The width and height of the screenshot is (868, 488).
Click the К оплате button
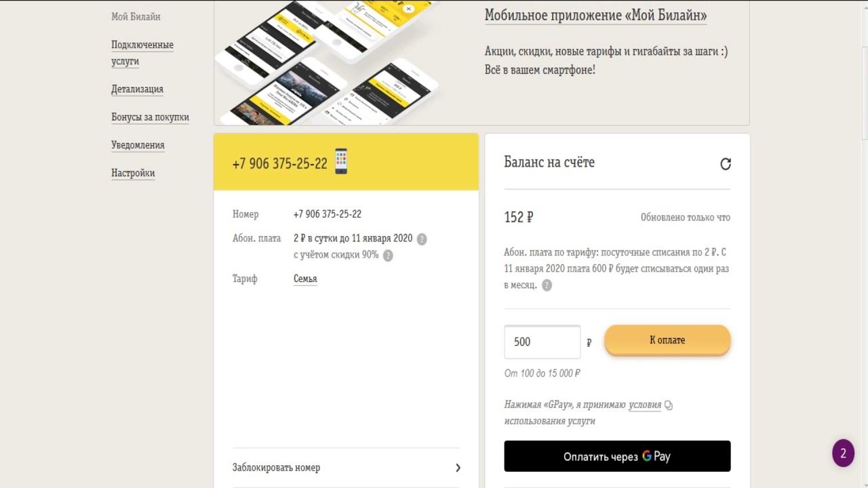coord(667,340)
